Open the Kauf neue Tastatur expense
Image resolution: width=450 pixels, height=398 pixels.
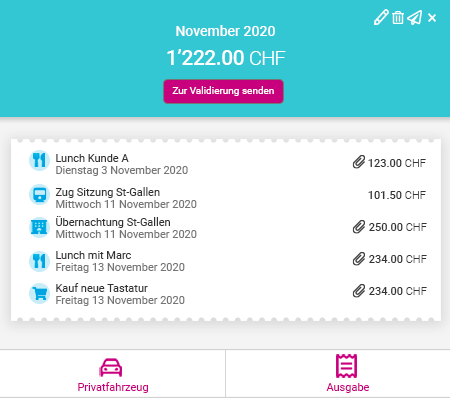227,294
